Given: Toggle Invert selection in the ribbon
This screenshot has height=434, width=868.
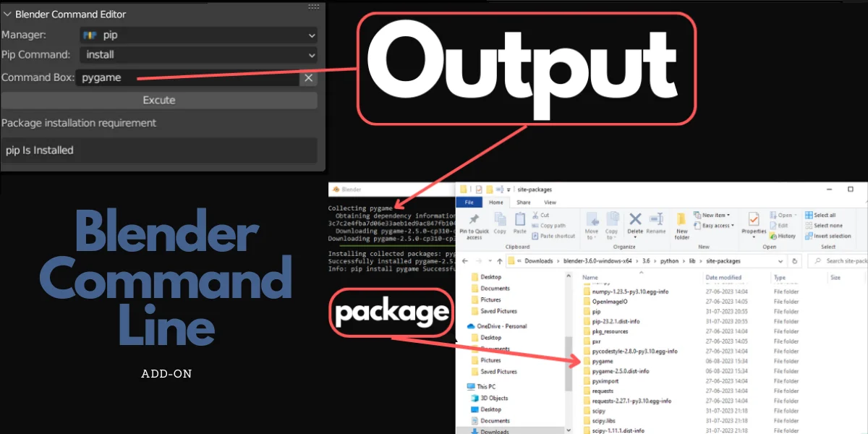Looking at the screenshot, I should pos(830,236).
